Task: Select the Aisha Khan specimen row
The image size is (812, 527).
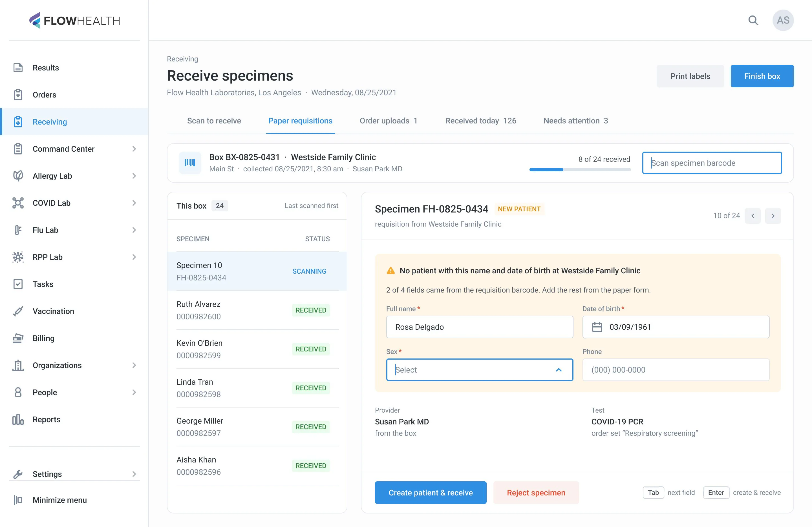Action: click(x=257, y=466)
